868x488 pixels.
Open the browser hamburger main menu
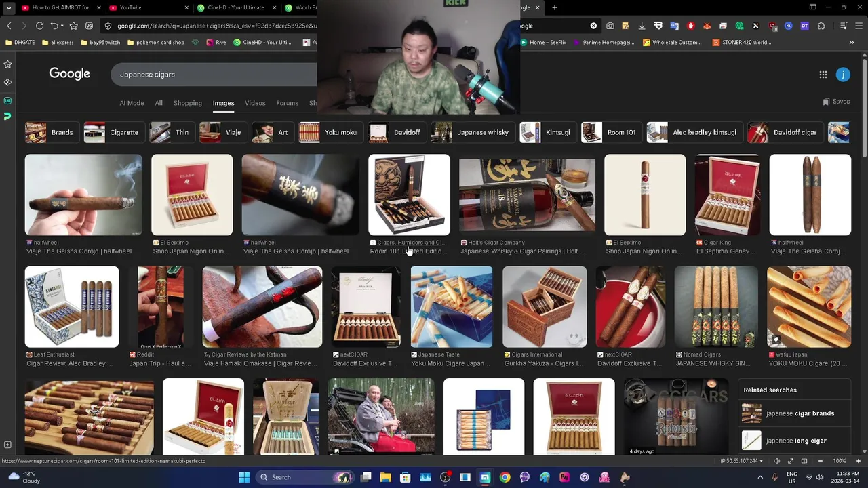click(860, 26)
